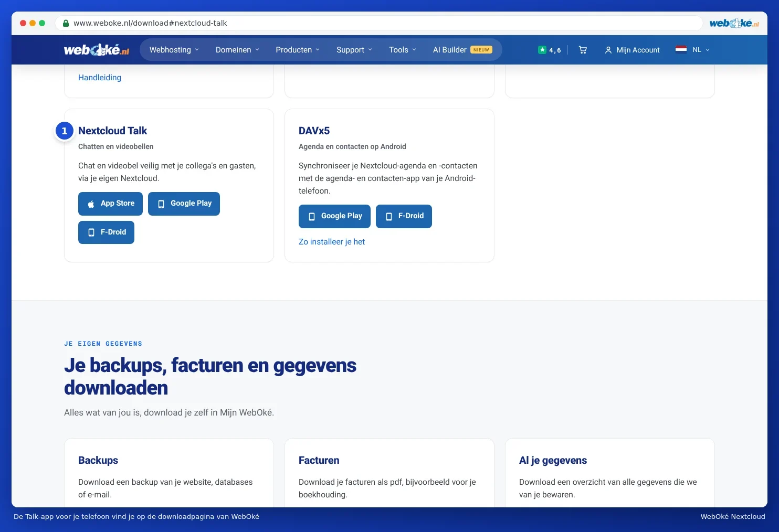Image resolution: width=779 pixels, height=532 pixels.
Task: Get DAVx5 from F-Droid
Action: click(x=404, y=216)
